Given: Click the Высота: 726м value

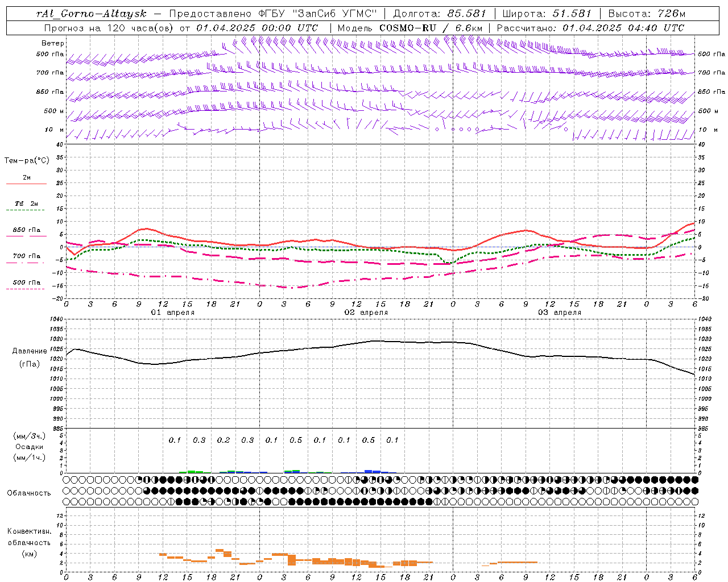Looking at the screenshot, I should [x=647, y=14].
